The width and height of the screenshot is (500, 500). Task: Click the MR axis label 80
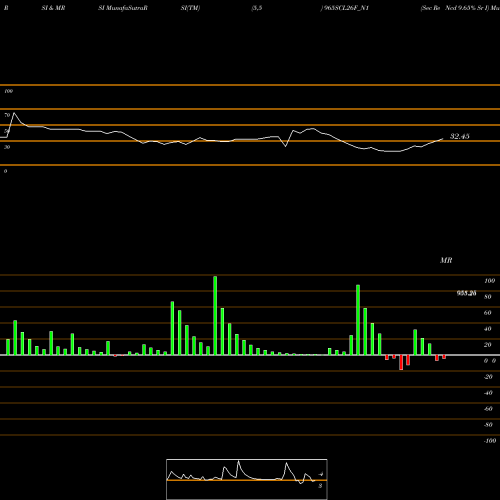click(488, 297)
